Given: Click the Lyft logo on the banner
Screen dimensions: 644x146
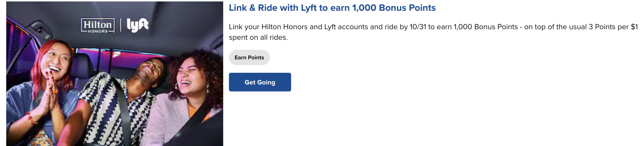Looking at the screenshot, I should [137, 25].
